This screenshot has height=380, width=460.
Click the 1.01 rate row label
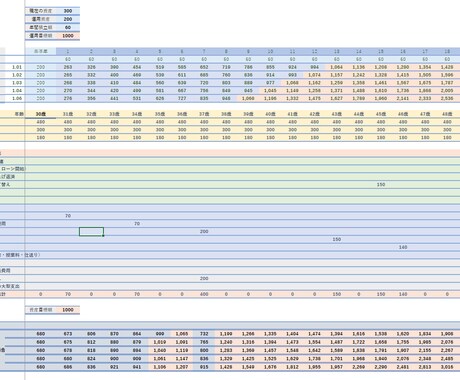(17, 67)
